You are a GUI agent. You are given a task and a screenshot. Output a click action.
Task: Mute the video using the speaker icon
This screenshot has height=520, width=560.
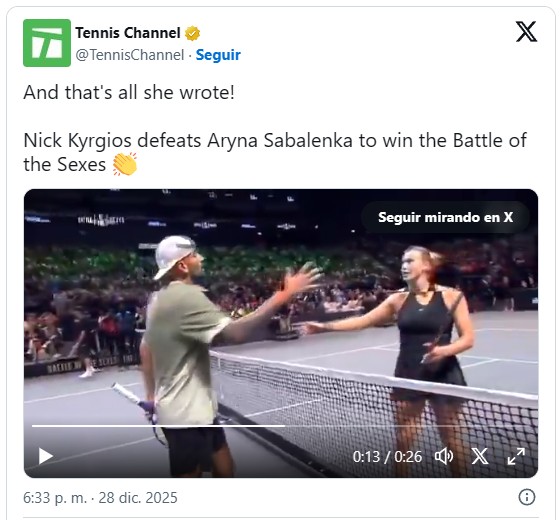444,456
